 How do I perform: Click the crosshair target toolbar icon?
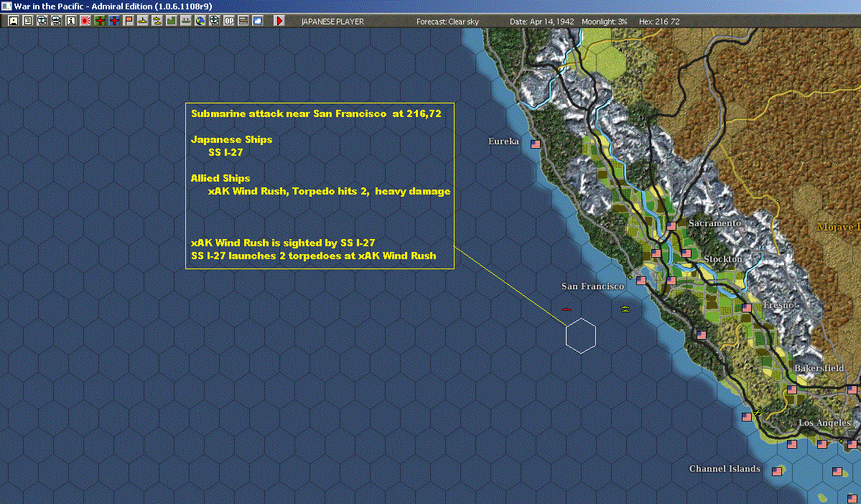point(214,21)
